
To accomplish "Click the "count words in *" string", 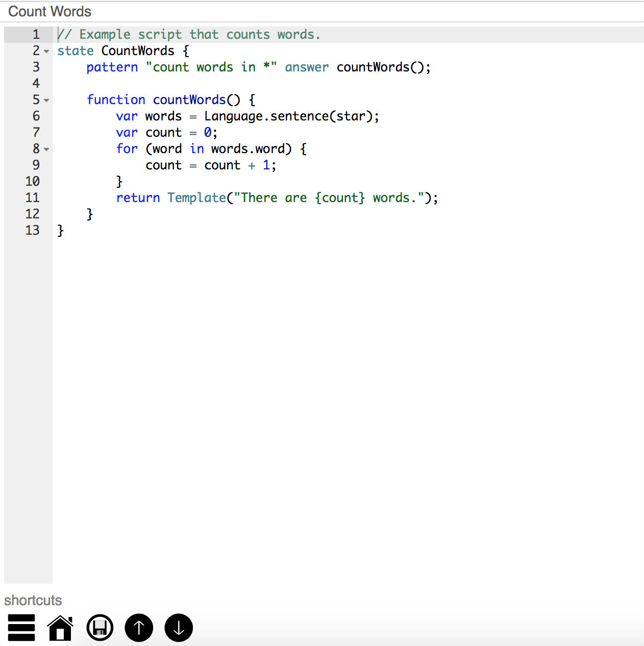I will pyautogui.click(x=211, y=67).
